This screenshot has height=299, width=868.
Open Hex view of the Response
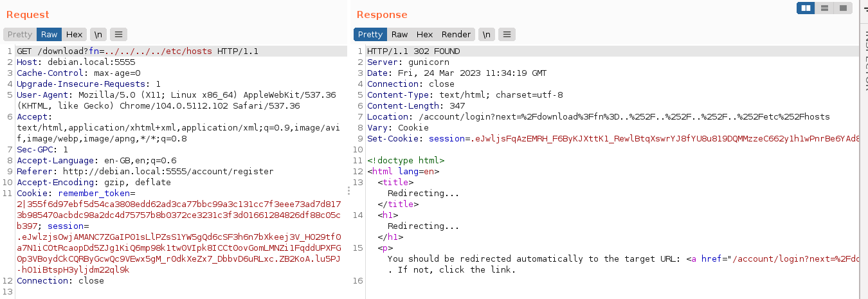coord(424,35)
